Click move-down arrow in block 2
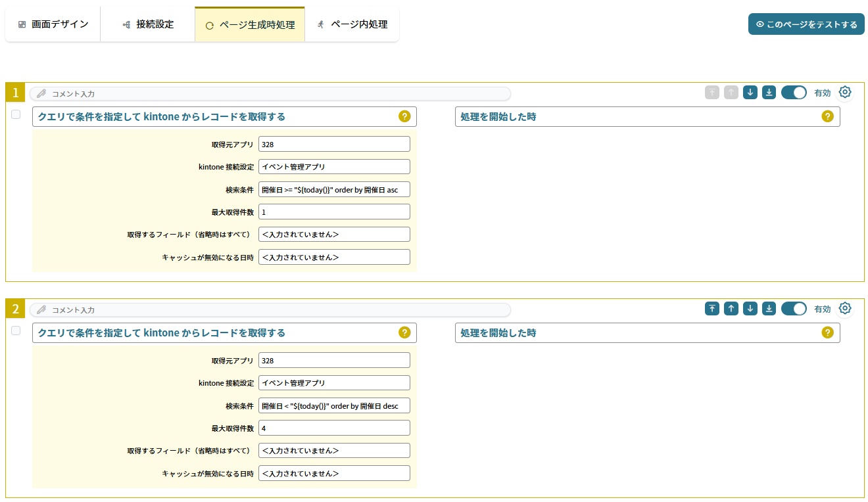868x502 pixels. 750,309
